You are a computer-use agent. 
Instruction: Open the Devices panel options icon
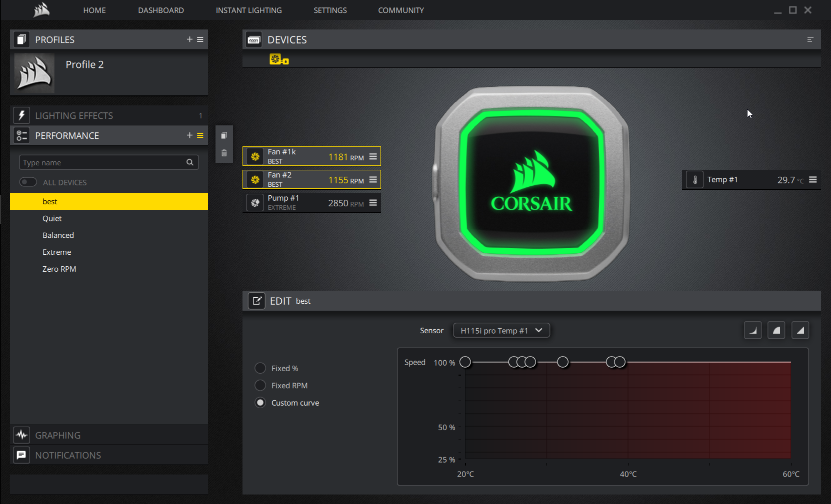coord(810,39)
